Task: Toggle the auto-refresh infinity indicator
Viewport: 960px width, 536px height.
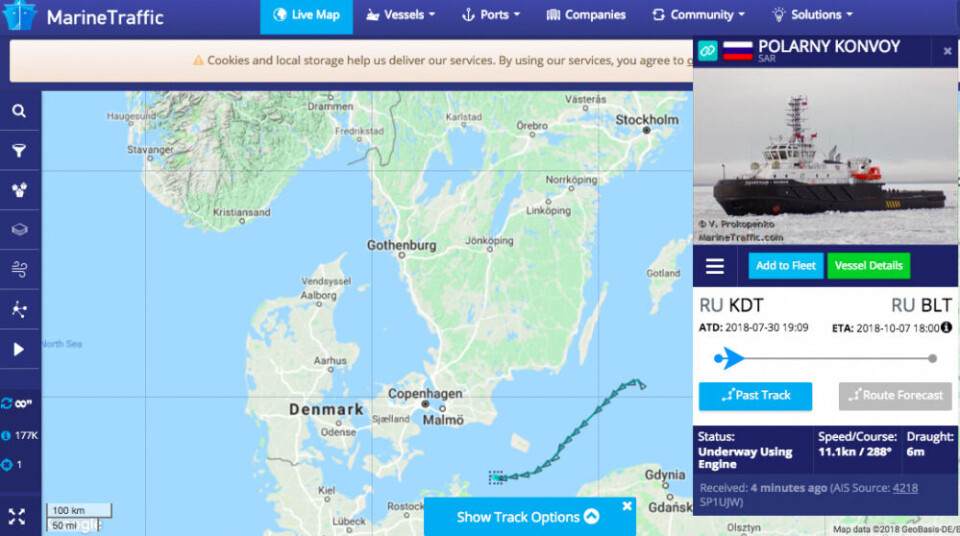Action: pos(17,404)
